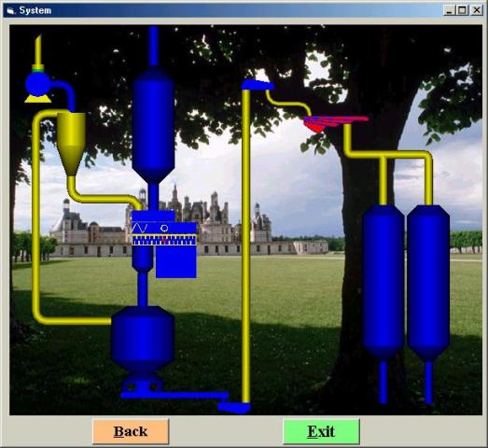This screenshot has height=448, width=488.
Task: Select the blue elevator head at top
Action: tap(258, 85)
